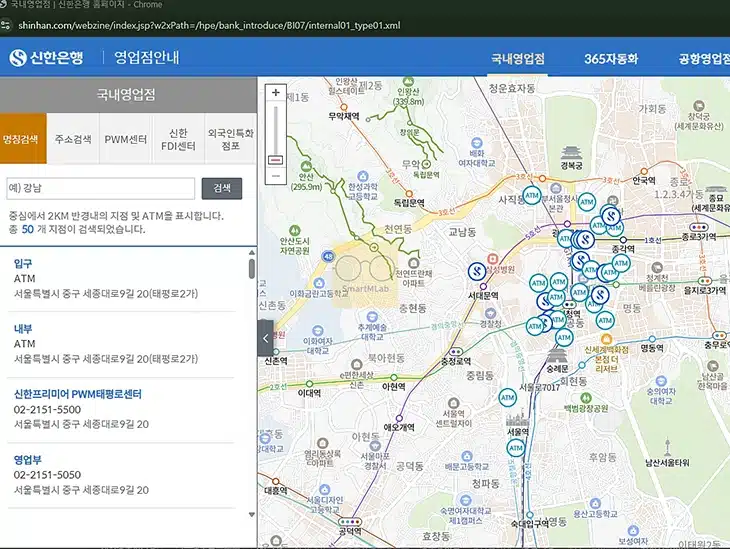Select the ATM marker beside 사직동
Image resolution: width=730 pixels, height=549 pixels.
(532, 196)
